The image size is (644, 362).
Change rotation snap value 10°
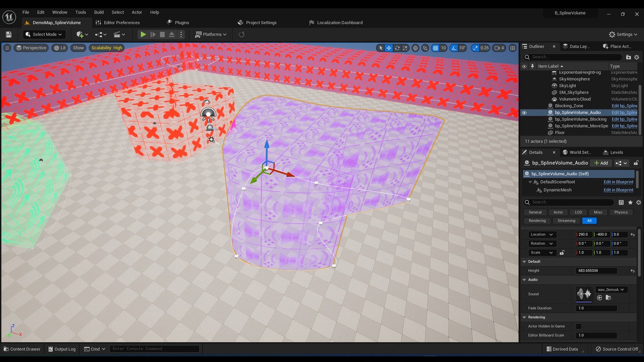pos(463,48)
